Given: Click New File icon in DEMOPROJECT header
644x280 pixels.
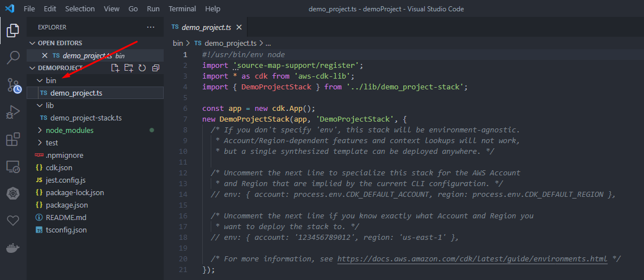Looking at the screenshot, I should [116, 68].
